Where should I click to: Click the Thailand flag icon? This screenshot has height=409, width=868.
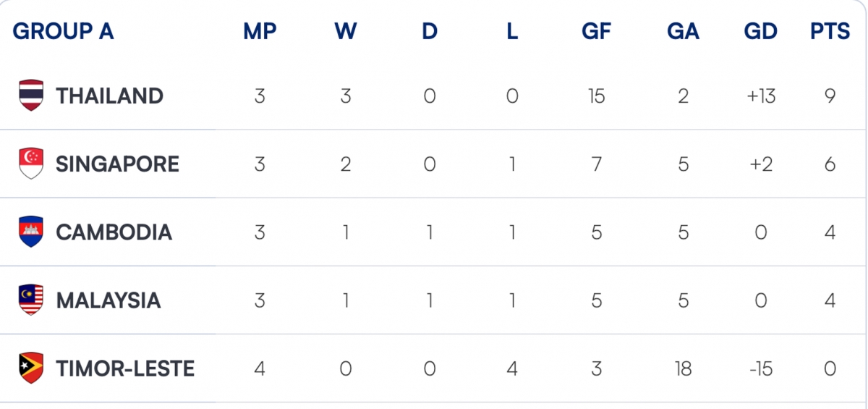31,96
